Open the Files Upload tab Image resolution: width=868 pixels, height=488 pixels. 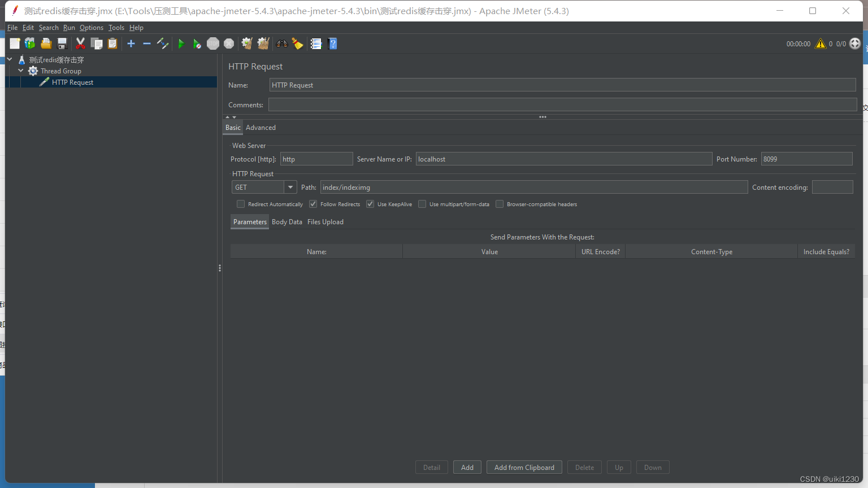pos(325,222)
